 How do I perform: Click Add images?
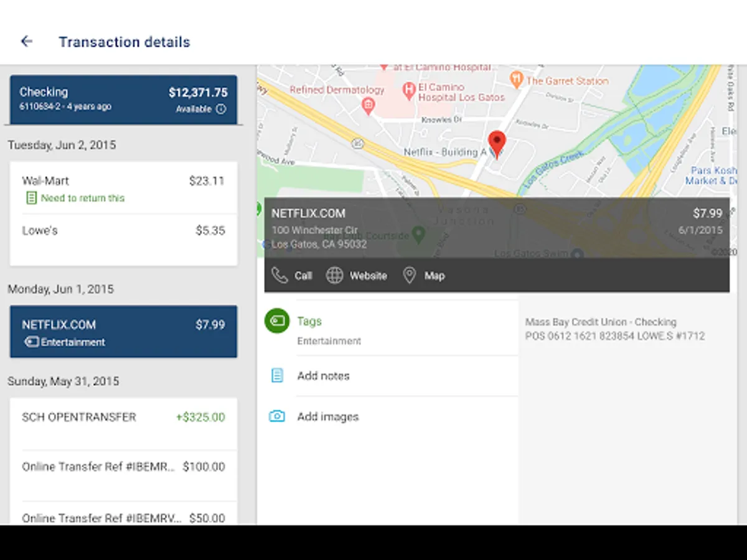tap(328, 417)
